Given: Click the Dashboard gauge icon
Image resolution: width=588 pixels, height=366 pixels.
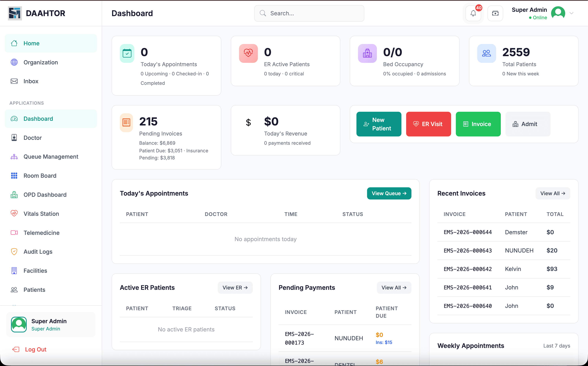Looking at the screenshot, I should coord(14,119).
